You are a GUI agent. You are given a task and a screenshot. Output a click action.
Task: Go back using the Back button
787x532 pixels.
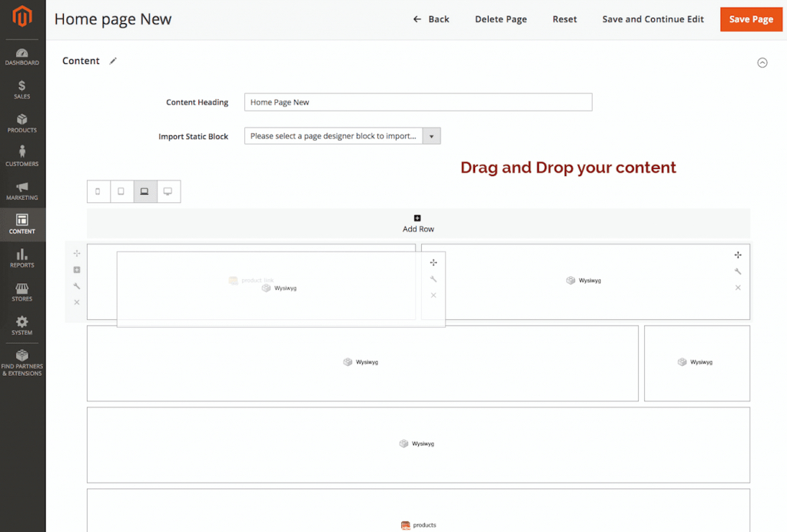click(431, 19)
